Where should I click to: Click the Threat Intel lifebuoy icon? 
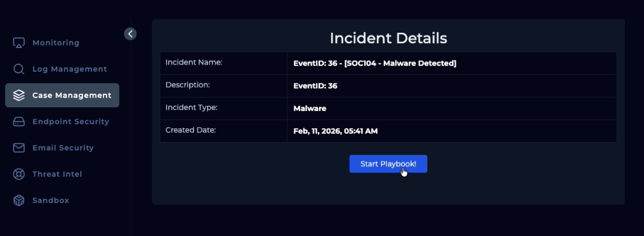(19, 174)
